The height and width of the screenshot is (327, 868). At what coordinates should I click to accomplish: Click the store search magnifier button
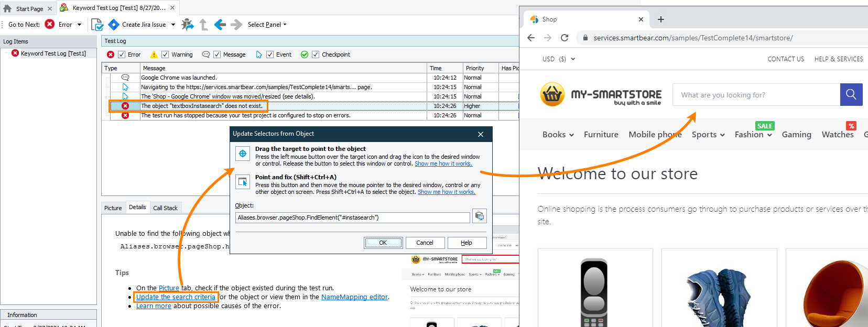[851, 94]
